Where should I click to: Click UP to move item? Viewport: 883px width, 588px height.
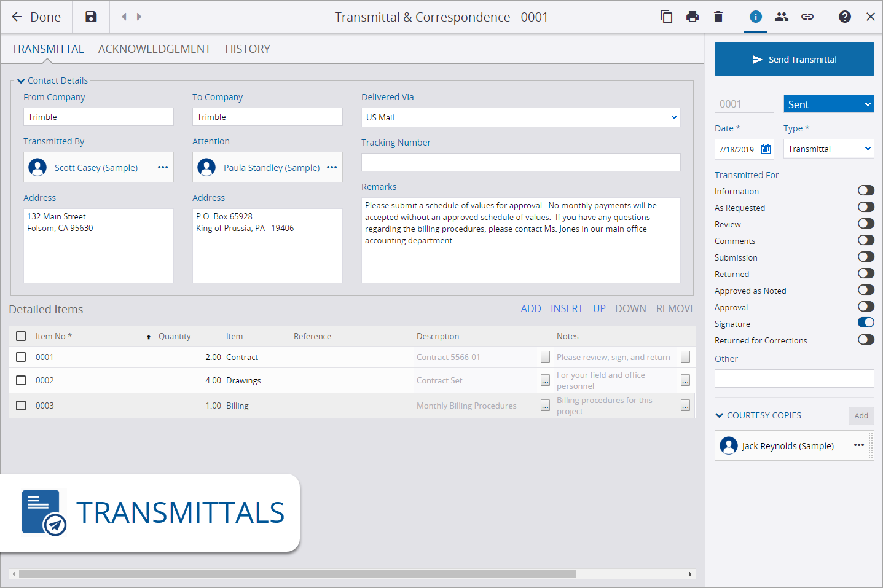(599, 308)
